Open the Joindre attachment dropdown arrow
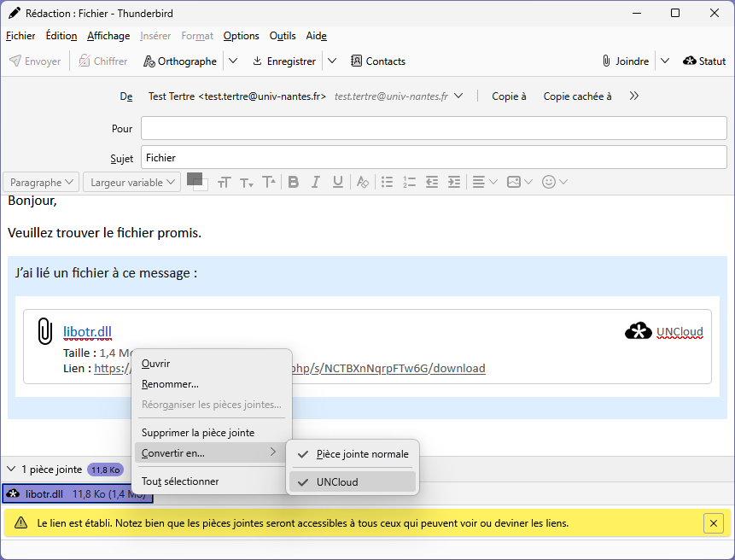 click(665, 61)
